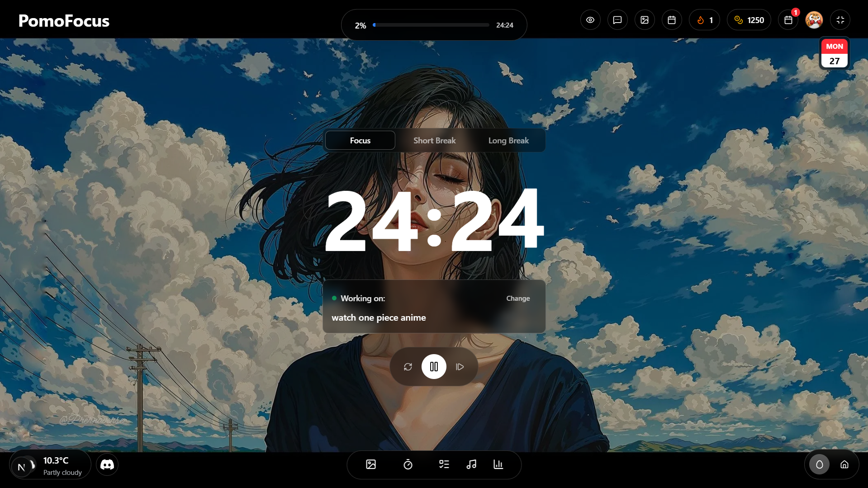
Task: Click the PomoFocus logo
Action: tap(64, 21)
